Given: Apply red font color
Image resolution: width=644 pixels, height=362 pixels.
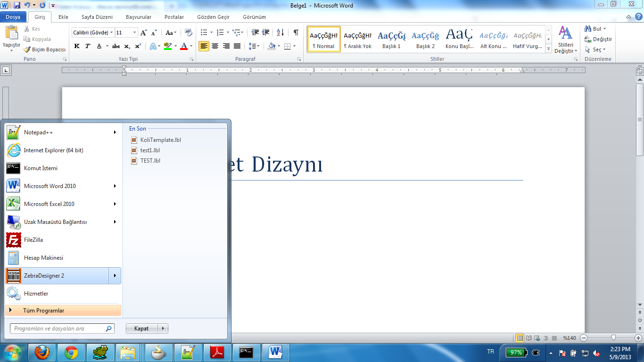Looking at the screenshot, I should 184,46.
